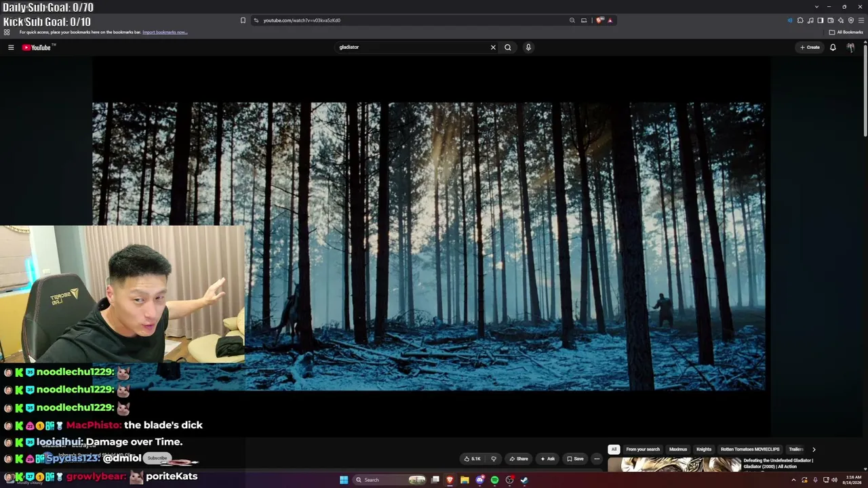The image size is (868, 488).
Task: Open the browser extensions puzzle icon
Action: click(x=800, y=20)
